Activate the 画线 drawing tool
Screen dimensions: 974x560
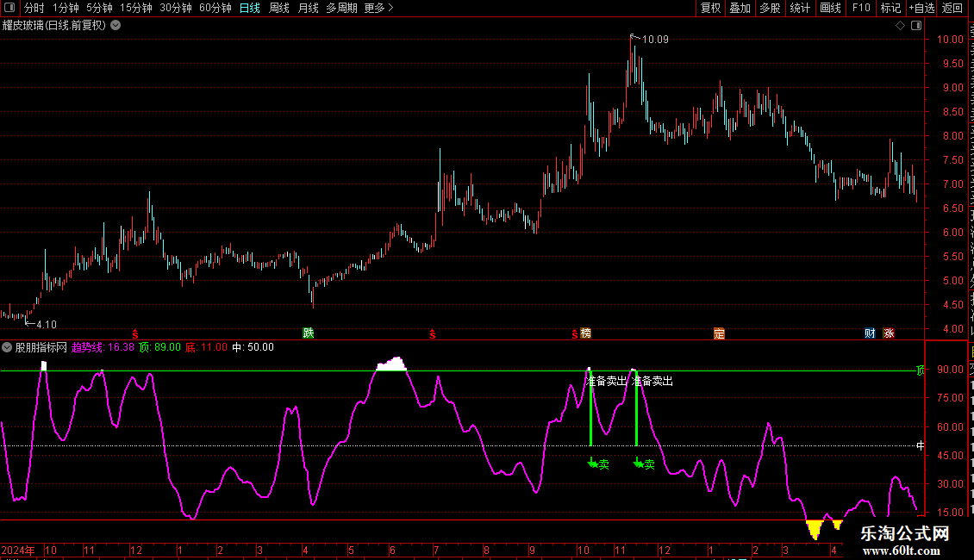click(830, 8)
